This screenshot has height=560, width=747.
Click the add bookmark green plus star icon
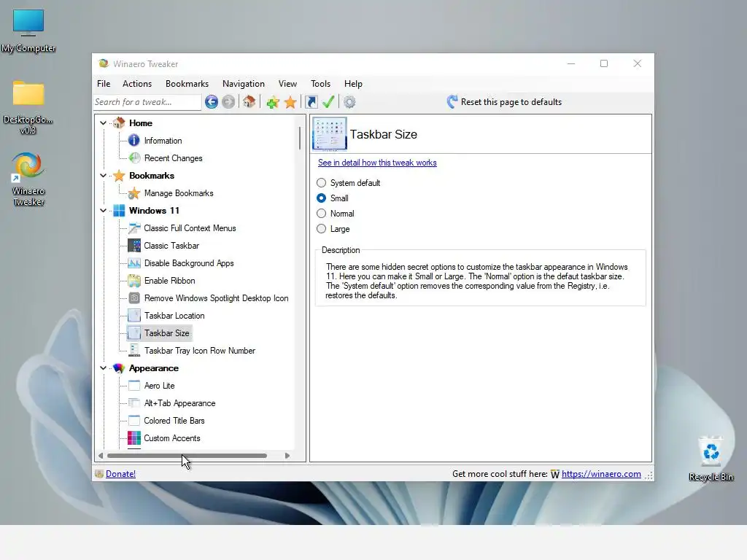(273, 102)
